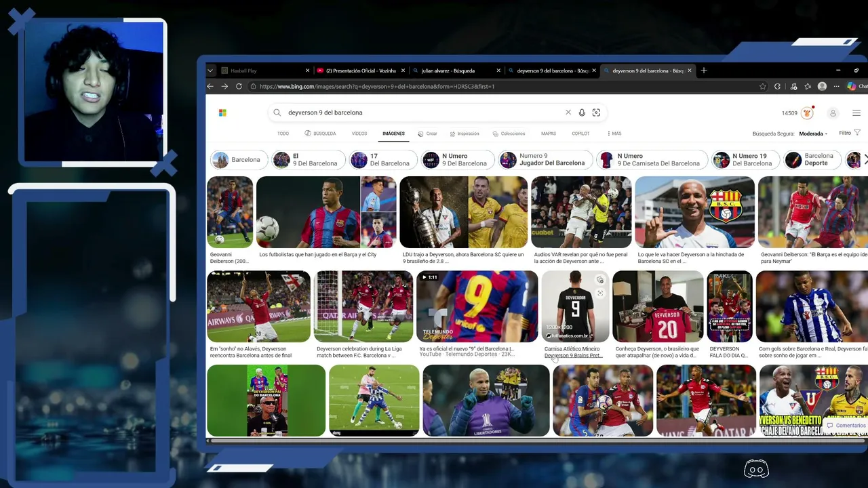The height and width of the screenshot is (488, 868).
Task: Close the Haxball Play tab
Action: 307,70
